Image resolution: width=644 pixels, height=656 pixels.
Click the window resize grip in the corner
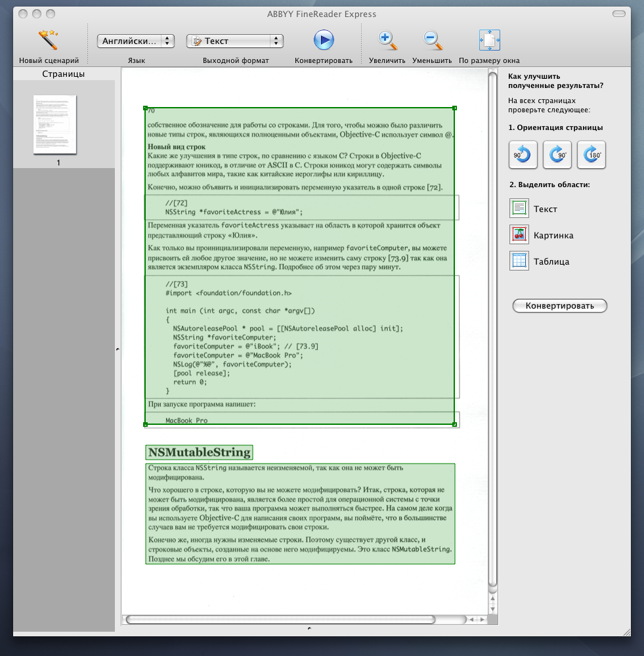626,632
